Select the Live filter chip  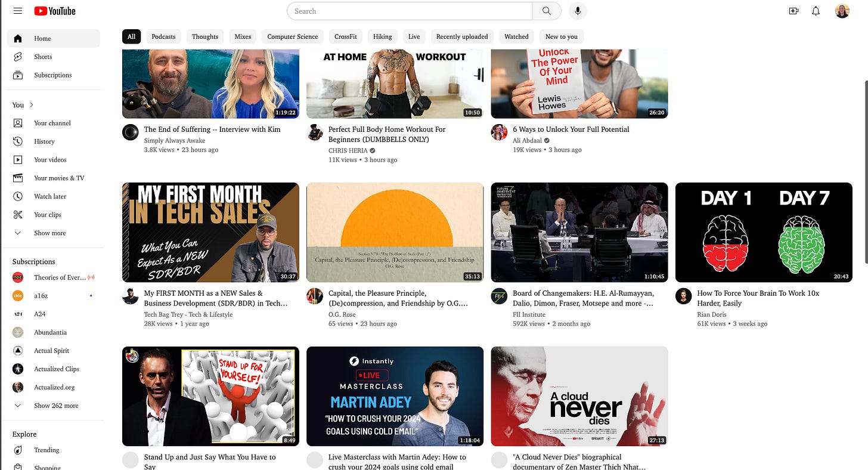(x=414, y=36)
